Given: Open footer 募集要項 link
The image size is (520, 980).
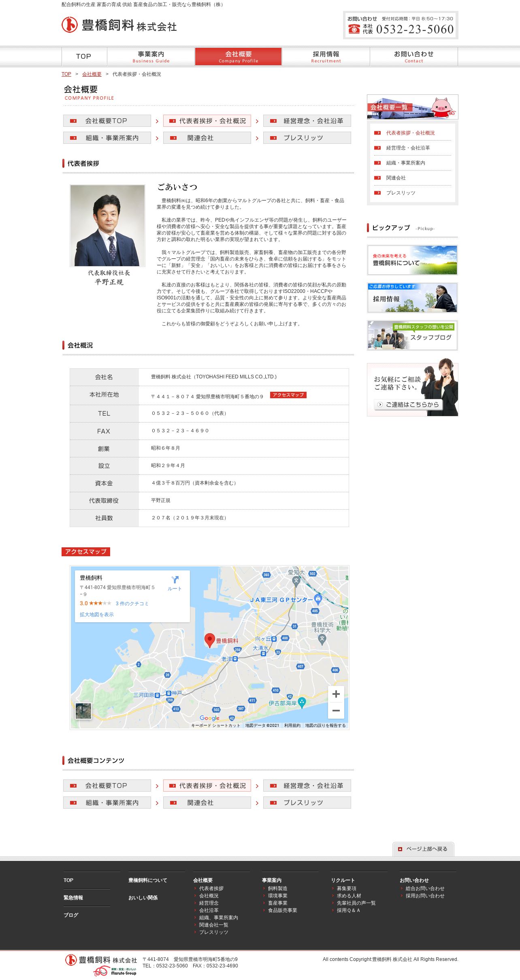Looking at the screenshot, I should 346,888.
